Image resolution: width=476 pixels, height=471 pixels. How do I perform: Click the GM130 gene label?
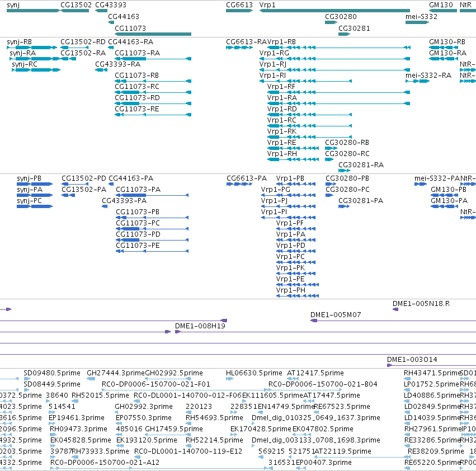tap(441, 5)
